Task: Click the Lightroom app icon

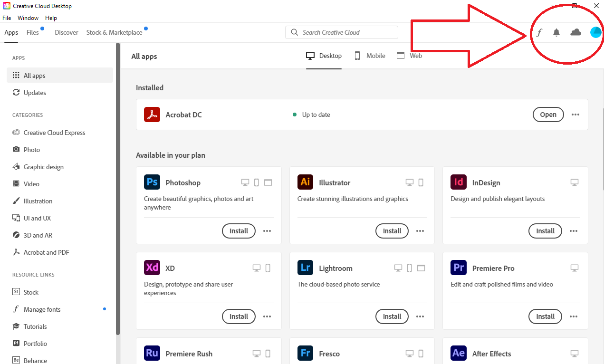Action: [306, 268]
